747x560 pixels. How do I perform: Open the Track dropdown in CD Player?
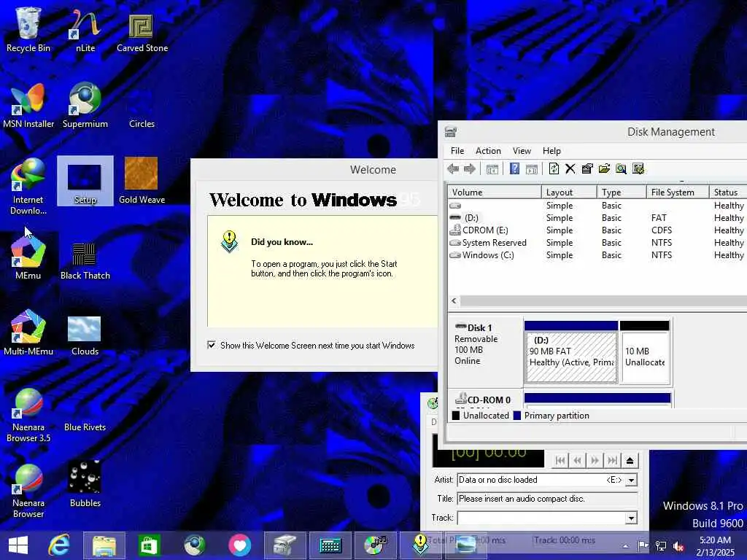[x=631, y=518]
